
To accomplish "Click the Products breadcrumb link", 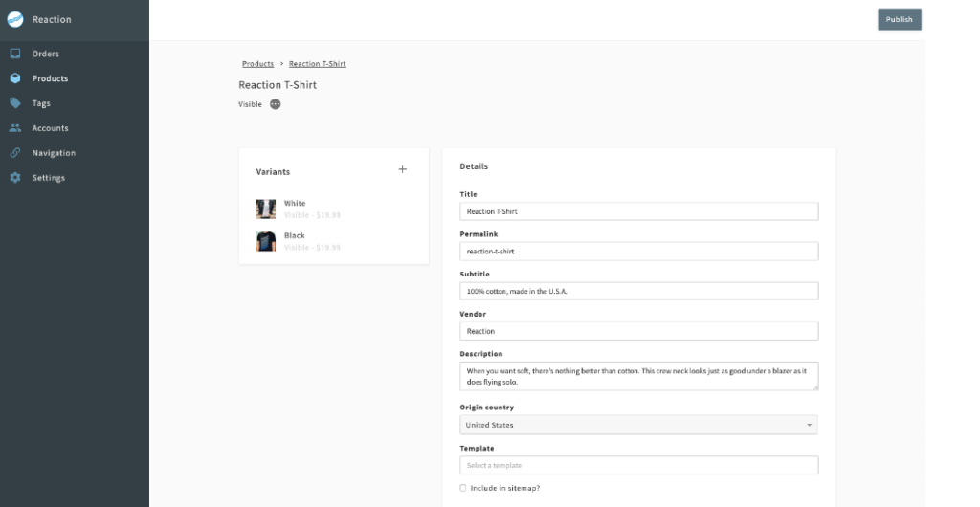I will pos(258,64).
